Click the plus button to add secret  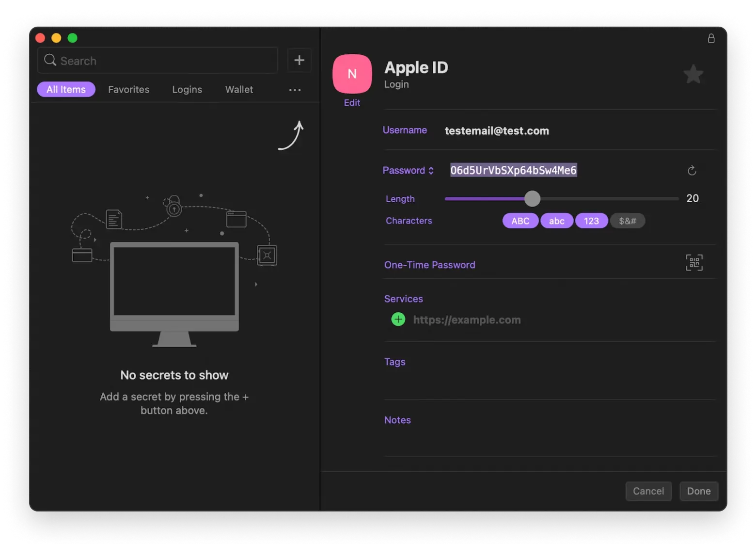(x=299, y=60)
